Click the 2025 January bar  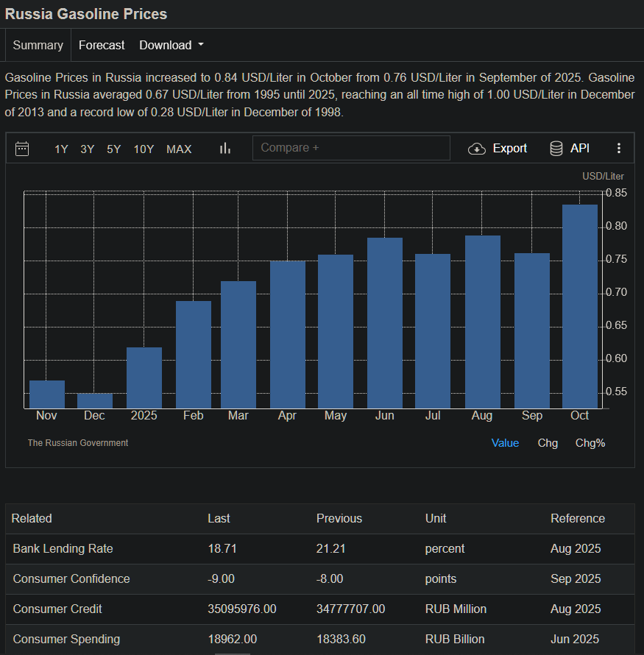144,378
